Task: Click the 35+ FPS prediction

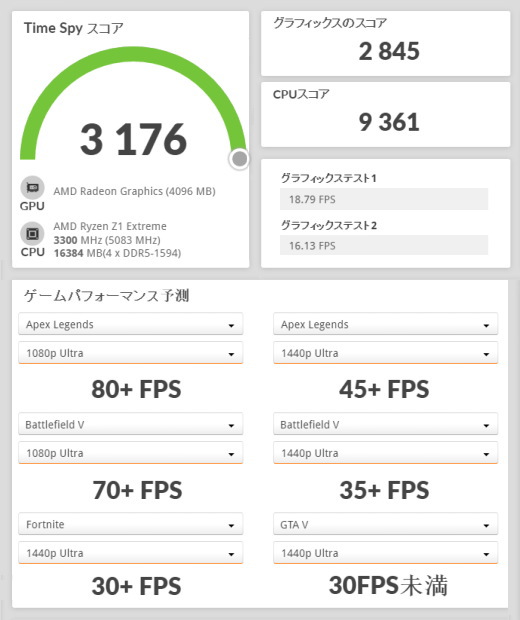Action: click(384, 490)
